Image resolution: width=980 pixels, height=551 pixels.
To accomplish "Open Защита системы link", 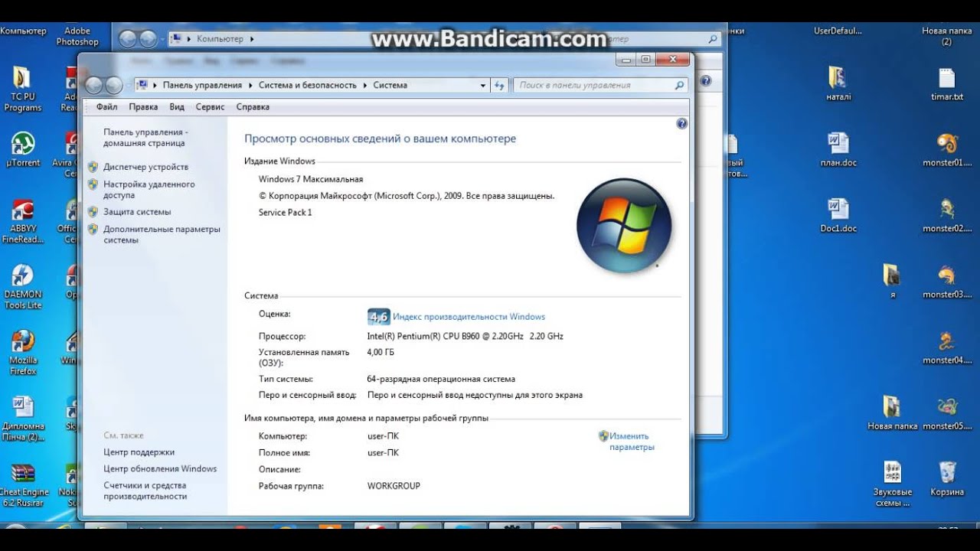I will click(137, 212).
